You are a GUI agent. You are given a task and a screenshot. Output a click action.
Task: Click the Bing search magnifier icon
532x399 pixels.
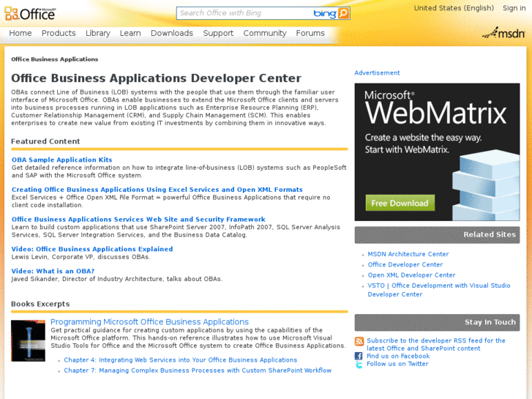(344, 13)
